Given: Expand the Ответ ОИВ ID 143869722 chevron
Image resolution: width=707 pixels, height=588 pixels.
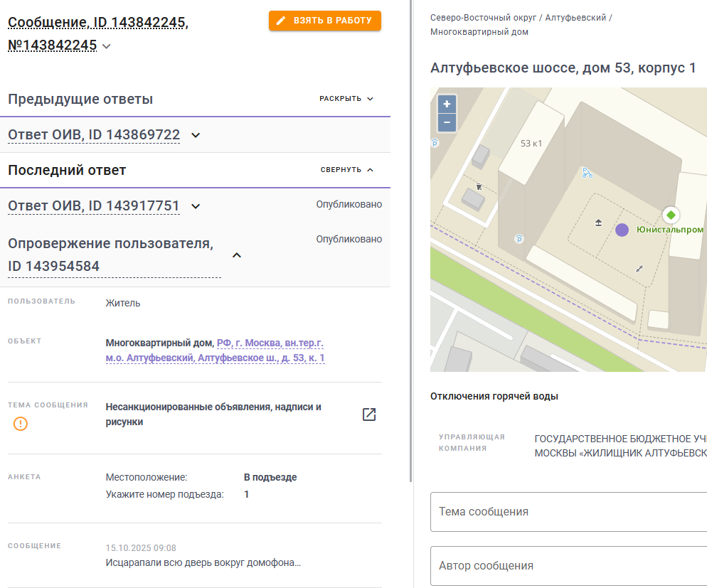Looking at the screenshot, I should click(196, 135).
